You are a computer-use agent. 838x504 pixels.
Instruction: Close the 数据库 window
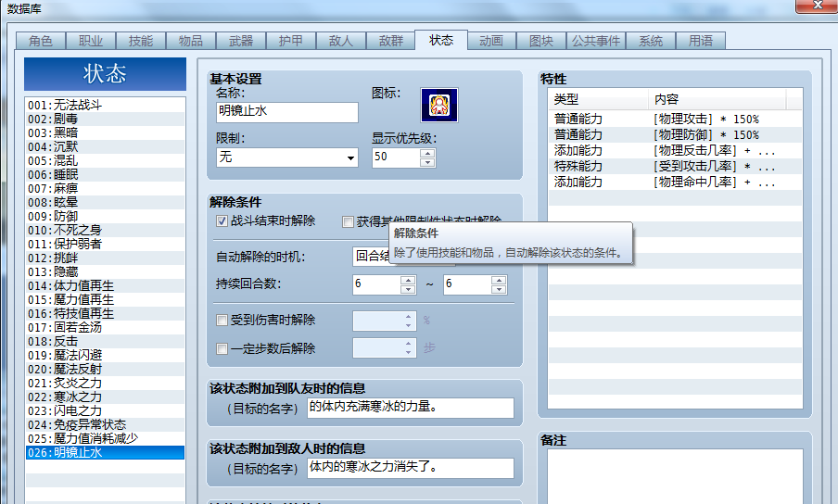pos(818,5)
